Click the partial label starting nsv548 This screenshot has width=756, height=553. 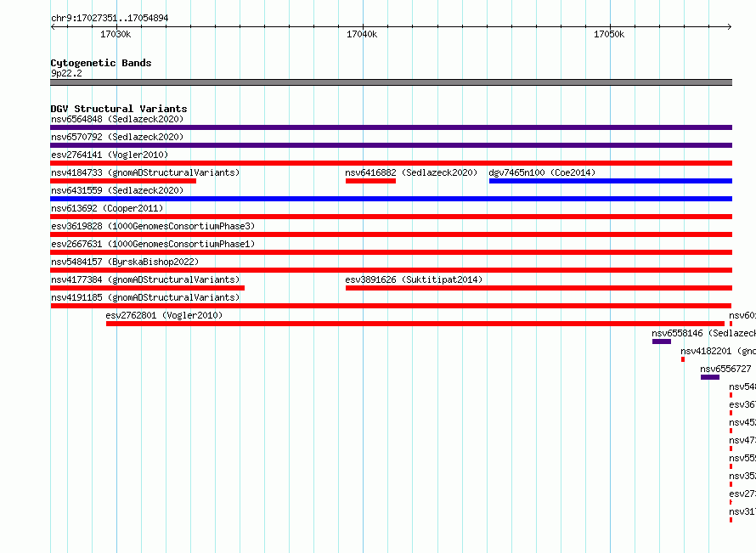tap(742, 387)
